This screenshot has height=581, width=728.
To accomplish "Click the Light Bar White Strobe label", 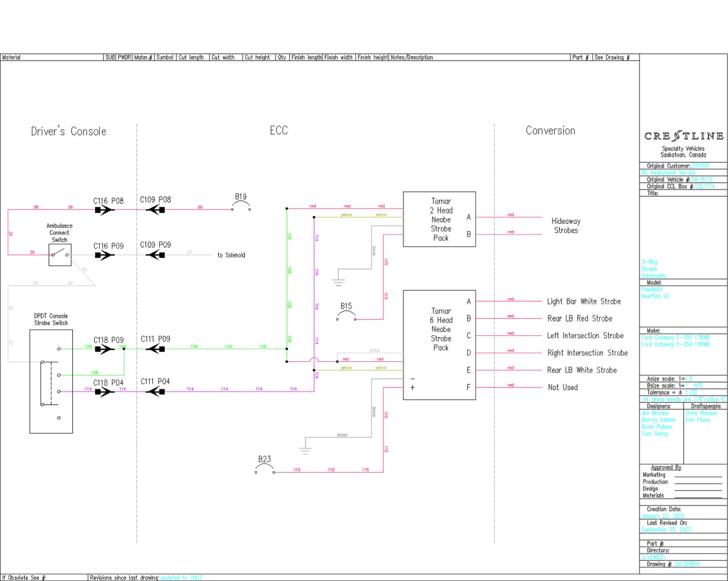I will pyautogui.click(x=584, y=301).
